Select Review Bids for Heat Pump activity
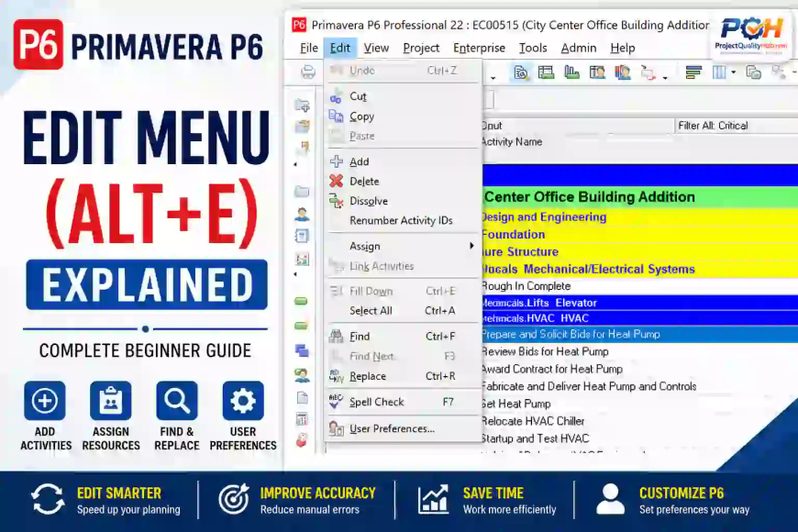This screenshot has height=532, width=798. coord(639,352)
